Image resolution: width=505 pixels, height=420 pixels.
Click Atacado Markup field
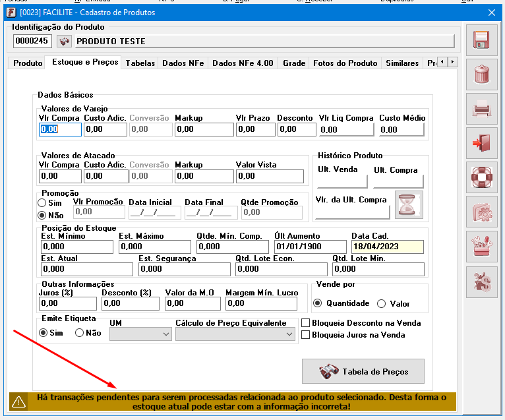pos(204,176)
